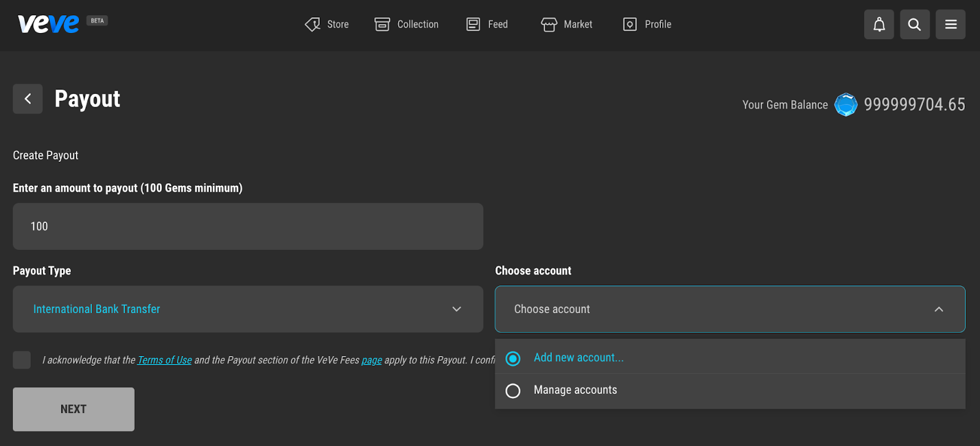Click the blue gem balance icon
This screenshot has height=446, width=980.
846,105
